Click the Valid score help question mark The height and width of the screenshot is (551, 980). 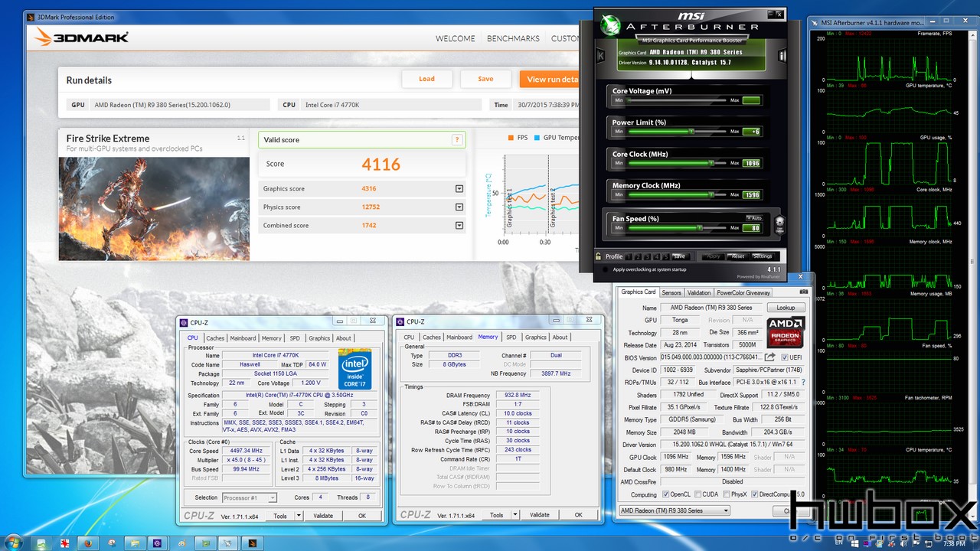[457, 140]
